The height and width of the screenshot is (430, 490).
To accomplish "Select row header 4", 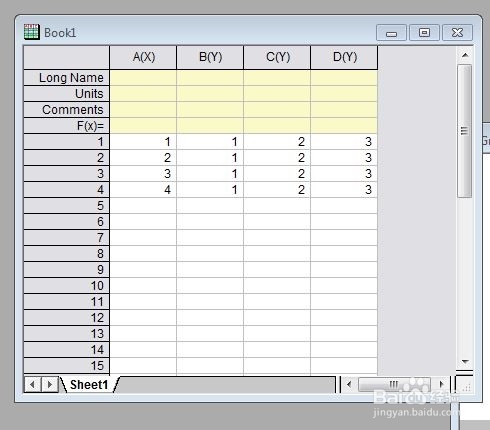I will (67, 190).
